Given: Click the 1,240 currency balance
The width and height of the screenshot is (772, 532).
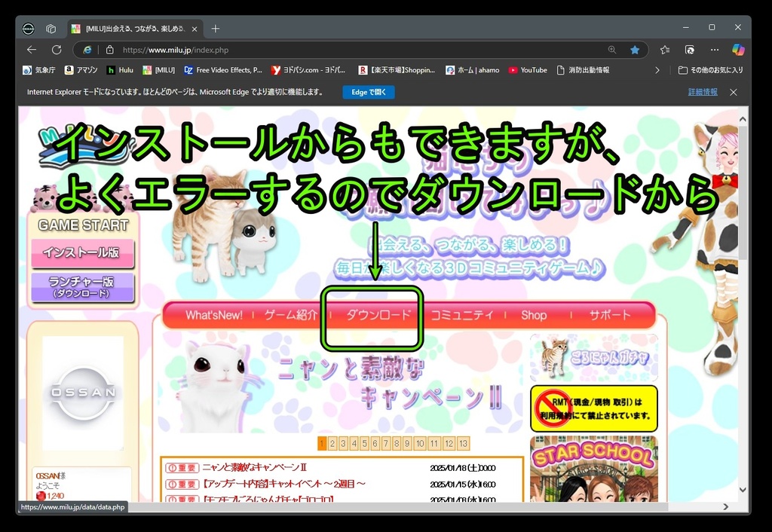Looking at the screenshot, I should 55,496.
